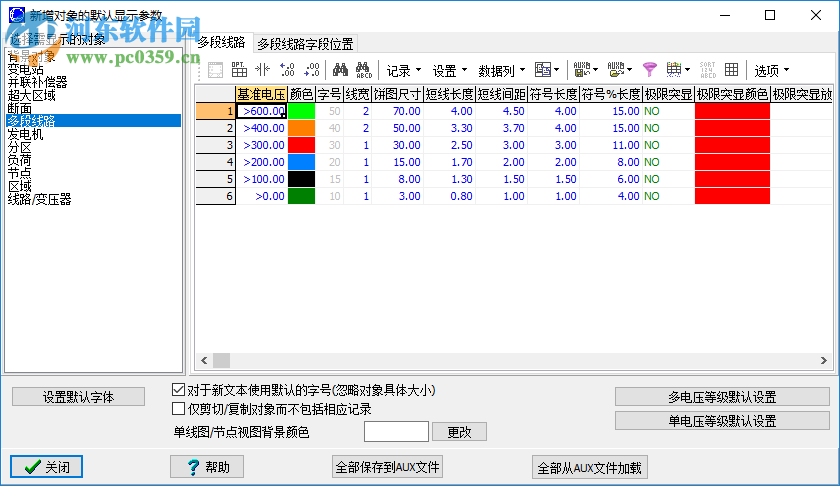Click the colored table display icon
This screenshot has height=486, width=840.
(674, 70)
